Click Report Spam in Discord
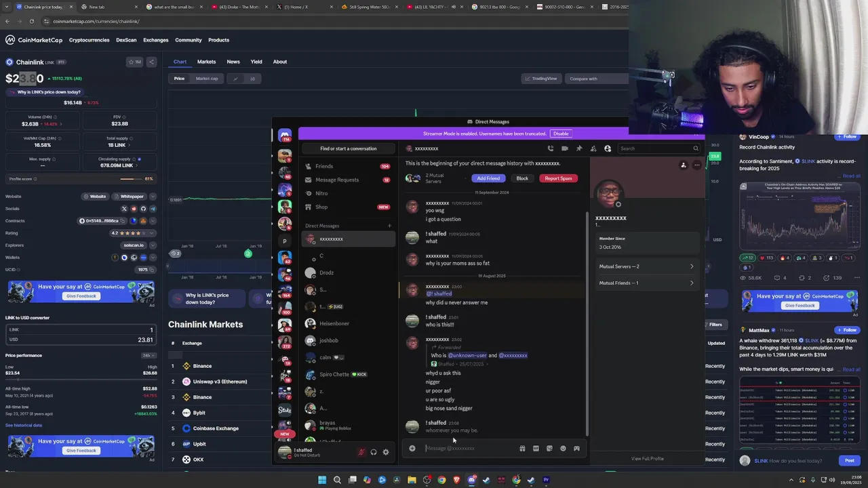Viewport: 868px width, 488px height. (x=558, y=178)
